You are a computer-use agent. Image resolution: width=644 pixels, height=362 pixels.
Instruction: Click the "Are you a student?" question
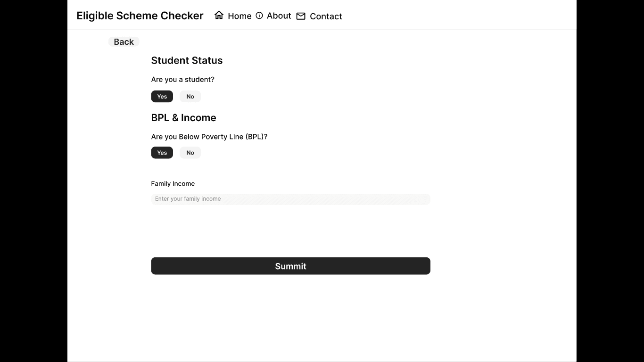(182, 80)
